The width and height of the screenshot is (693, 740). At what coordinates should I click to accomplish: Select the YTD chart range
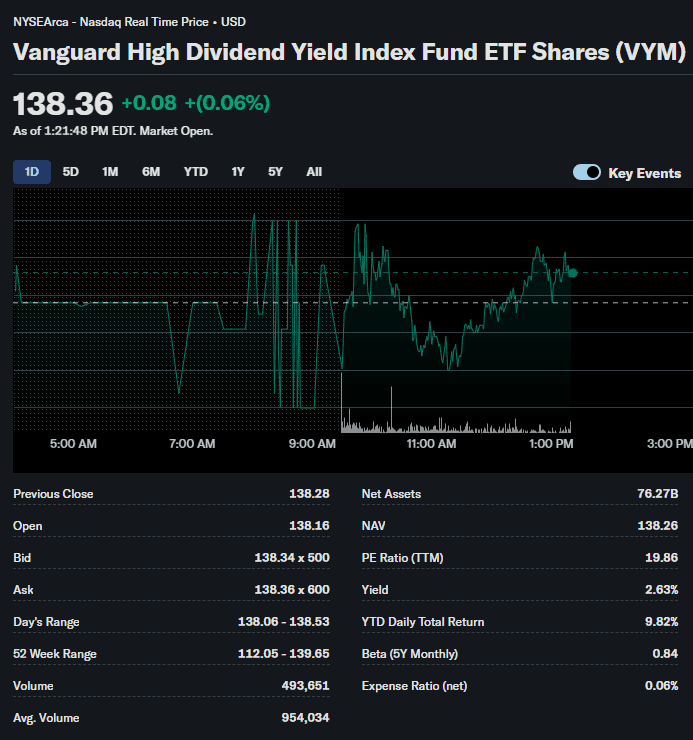tap(195, 172)
